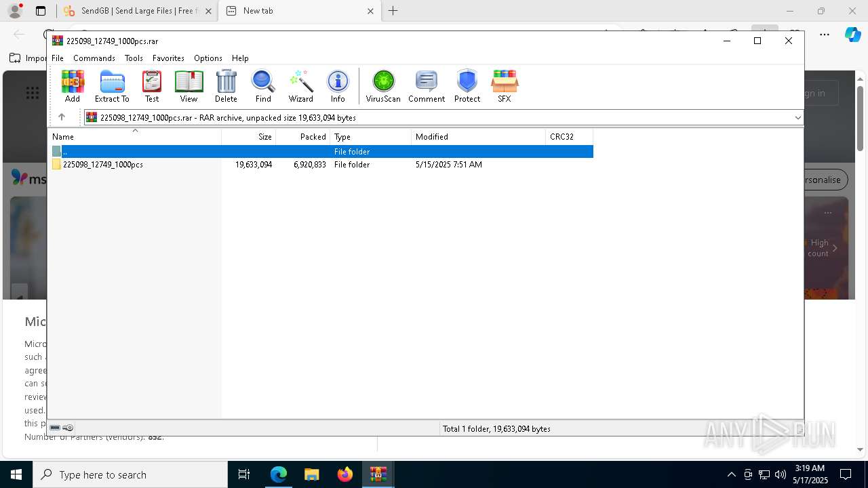Click the 19,633,094 size cell
The image size is (868, 488).
tap(254, 165)
